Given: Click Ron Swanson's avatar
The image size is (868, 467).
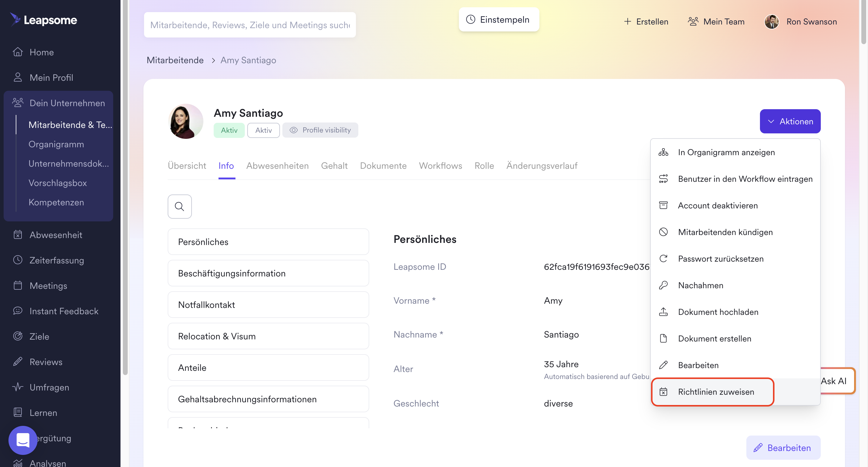Looking at the screenshot, I should (772, 21).
